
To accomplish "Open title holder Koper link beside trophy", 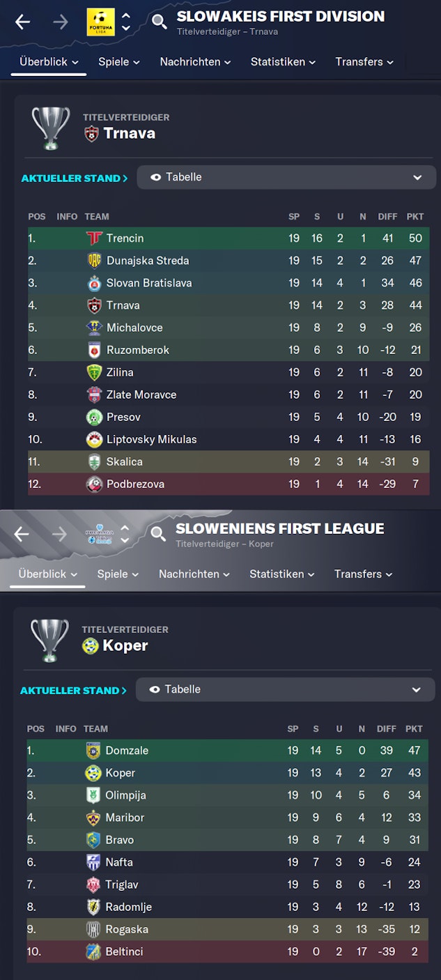I will [x=125, y=645].
